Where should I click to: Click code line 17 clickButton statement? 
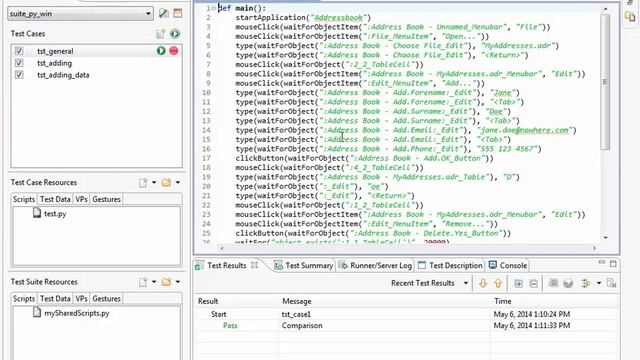tap(364, 158)
